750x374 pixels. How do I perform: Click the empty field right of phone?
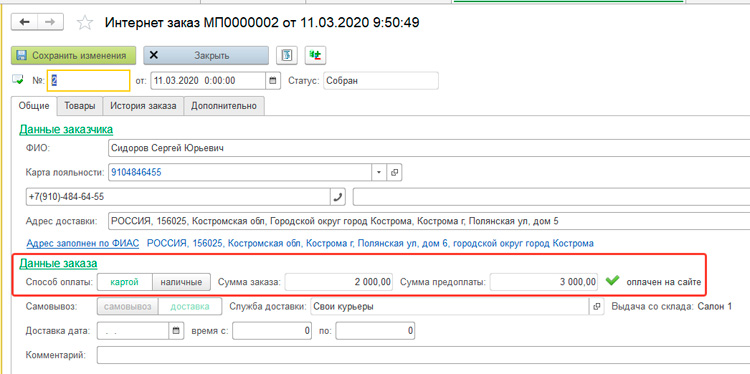pyautogui.click(x=551, y=197)
